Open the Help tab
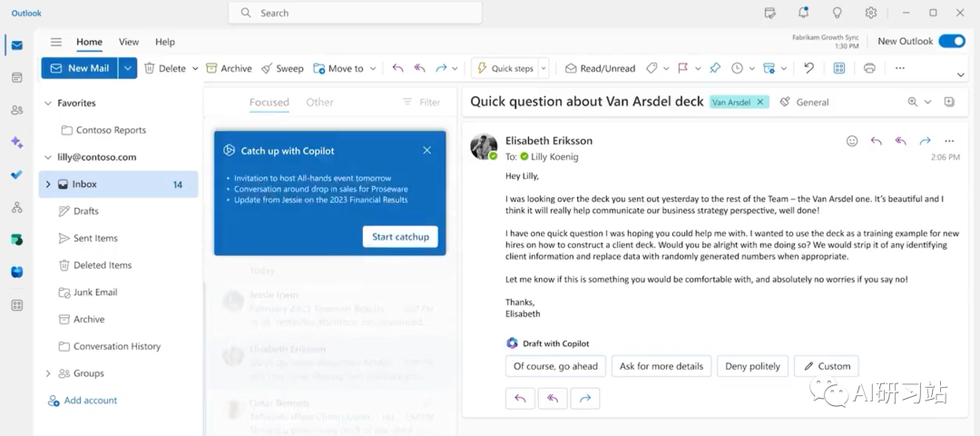Image resolution: width=980 pixels, height=436 pixels. (x=165, y=42)
